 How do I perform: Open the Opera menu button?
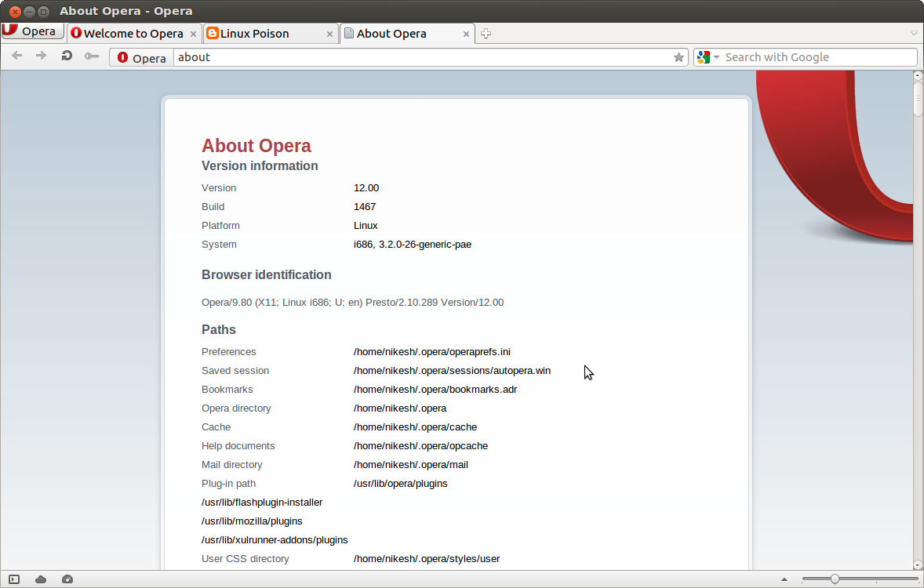coord(31,31)
